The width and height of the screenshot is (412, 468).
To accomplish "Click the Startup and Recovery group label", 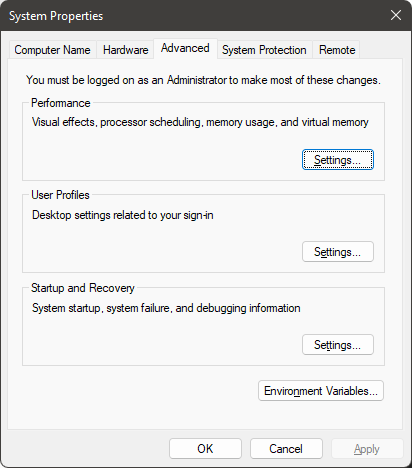I will [x=83, y=288].
